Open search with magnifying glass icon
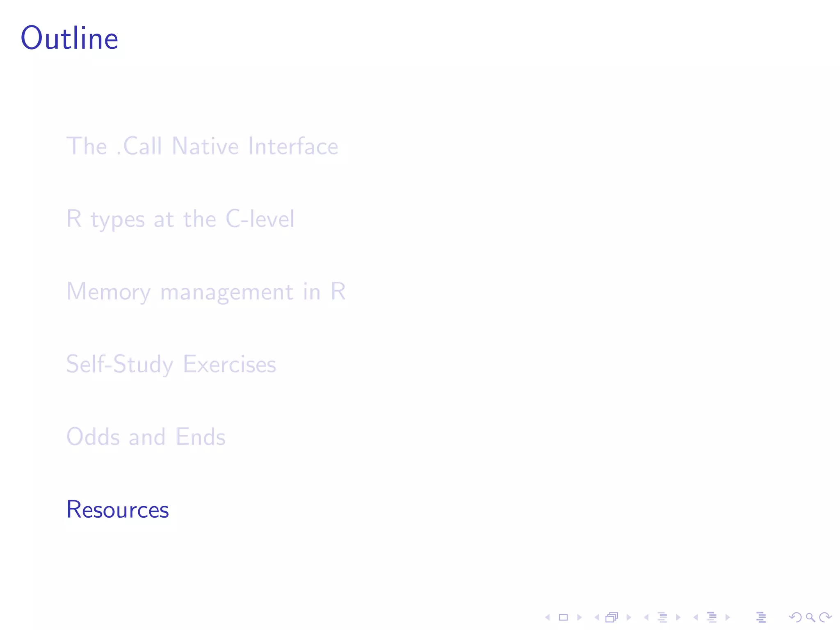The height and width of the screenshot is (630, 840). pyautogui.click(x=810, y=617)
